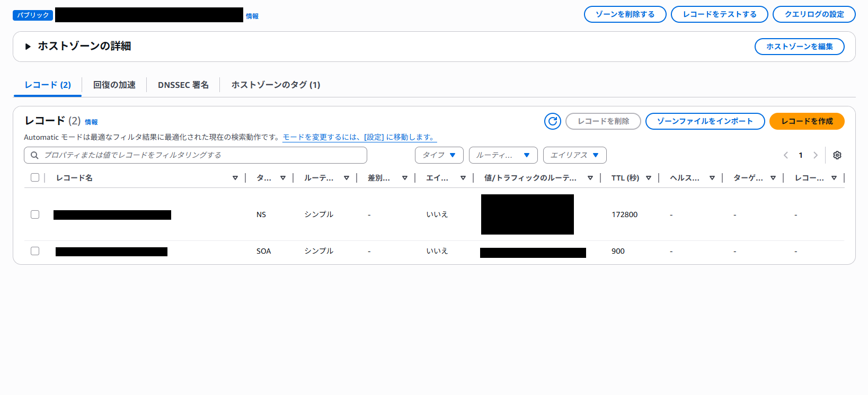Expand ホストゾーンの詳細 section
Viewport: 868px width, 395px height.
pyautogui.click(x=28, y=47)
